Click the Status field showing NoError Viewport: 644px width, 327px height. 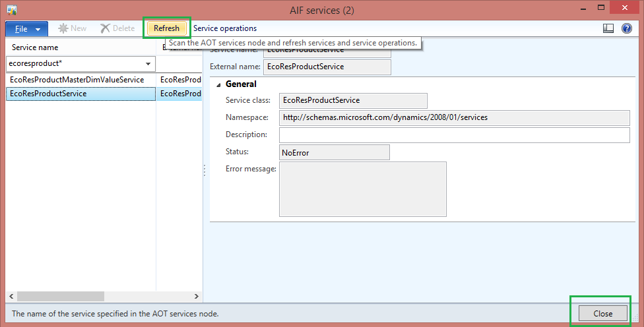tap(335, 152)
